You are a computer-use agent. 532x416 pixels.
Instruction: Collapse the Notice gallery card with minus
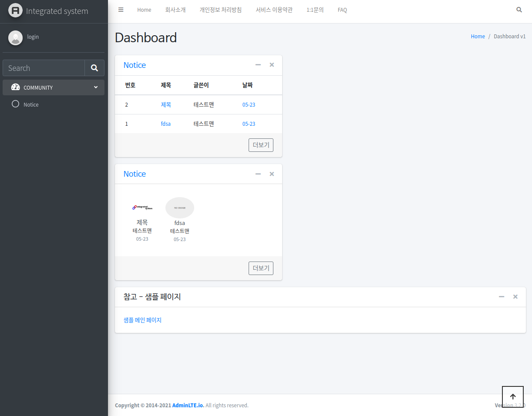258,174
